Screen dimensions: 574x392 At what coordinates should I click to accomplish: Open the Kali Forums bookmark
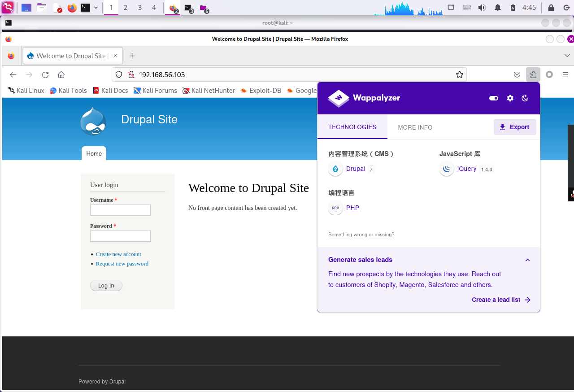point(155,91)
